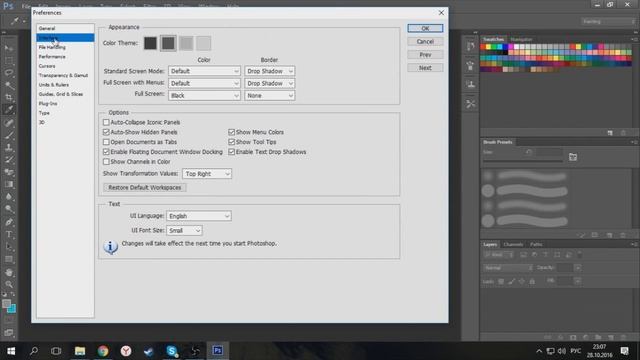Open Full Screen with Menus color dropdown
This screenshot has height=360, width=640.
tap(204, 83)
